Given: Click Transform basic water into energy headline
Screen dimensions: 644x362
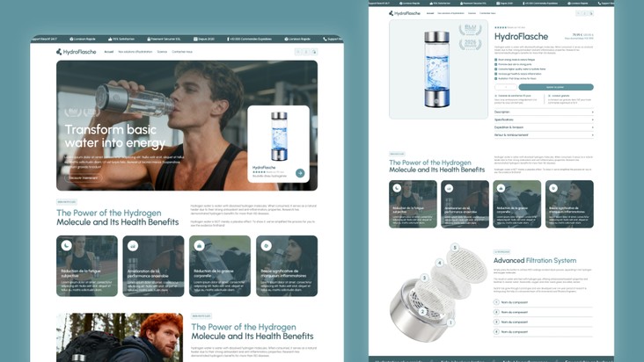Looking at the screenshot, I should tap(115, 136).
